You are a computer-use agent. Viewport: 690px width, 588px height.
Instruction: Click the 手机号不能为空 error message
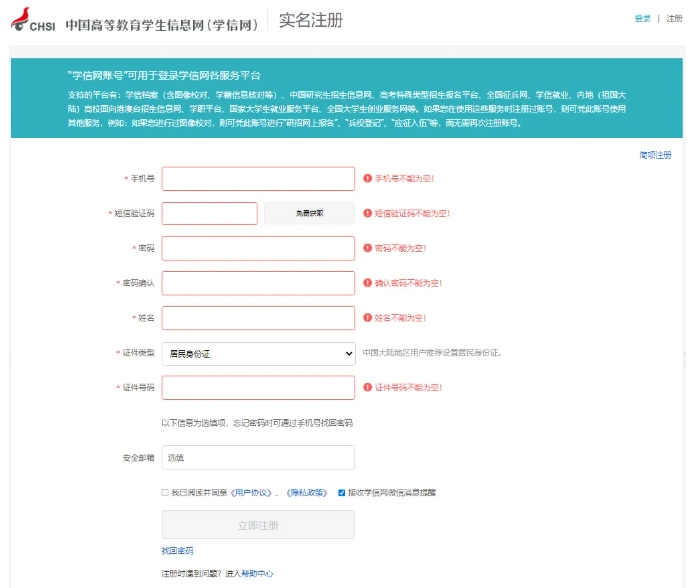pos(404,178)
